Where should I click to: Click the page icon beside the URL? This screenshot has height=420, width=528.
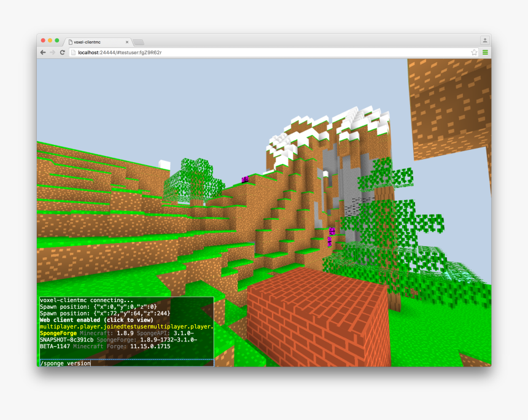coord(74,53)
